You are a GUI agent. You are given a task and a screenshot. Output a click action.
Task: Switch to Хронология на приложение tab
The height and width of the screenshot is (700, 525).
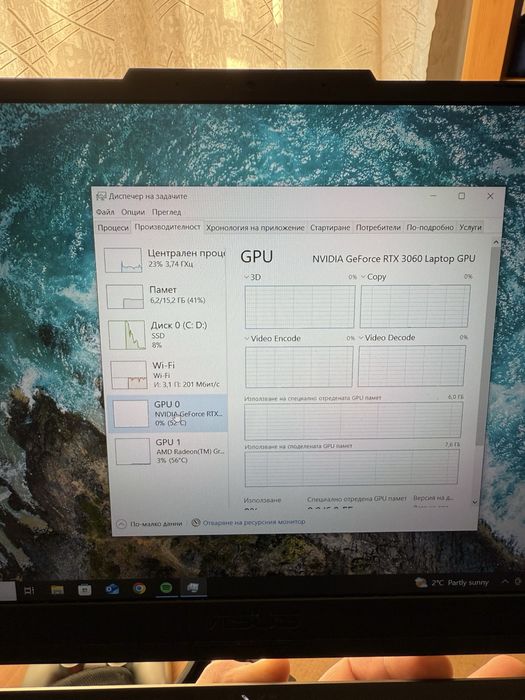click(255, 228)
